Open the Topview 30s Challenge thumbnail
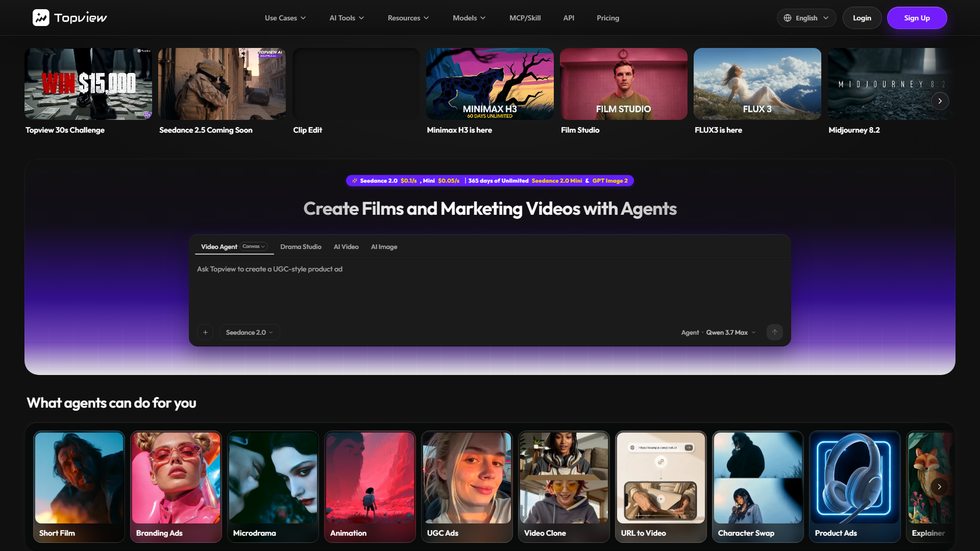Screen dimensions: 980x551 coord(88,84)
